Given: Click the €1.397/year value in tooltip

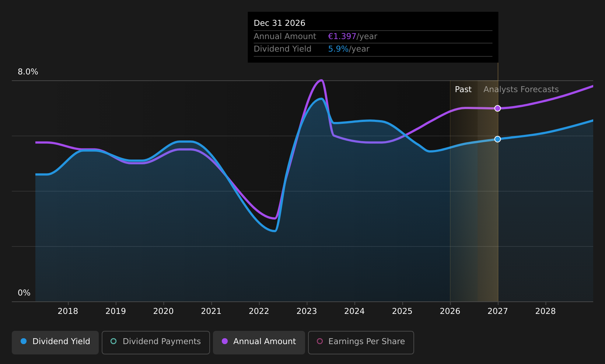Looking at the screenshot, I should [x=353, y=36].
